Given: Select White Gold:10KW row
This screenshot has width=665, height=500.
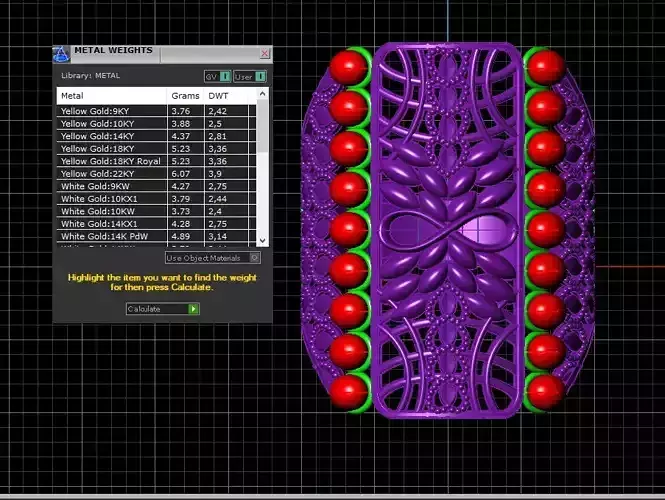Looking at the screenshot, I should pyautogui.click(x=156, y=211).
